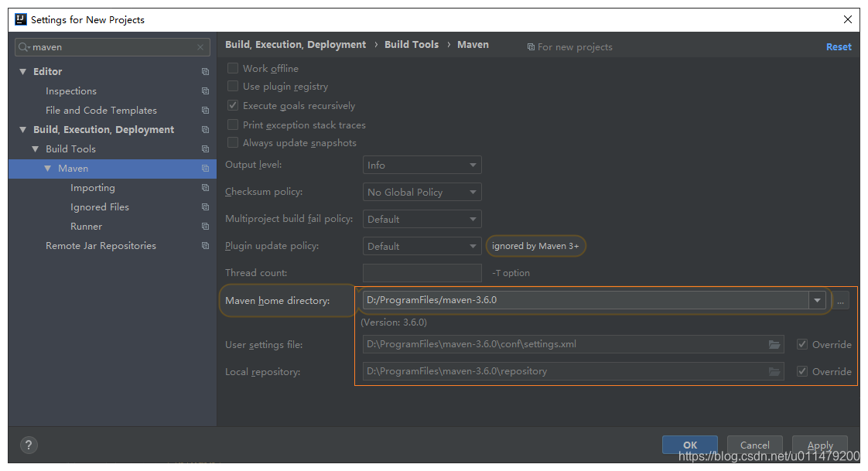Image resolution: width=868 pixels, height=471 pixels.
Task: Select Ignored Files under Maven
Action: [100, 207]
